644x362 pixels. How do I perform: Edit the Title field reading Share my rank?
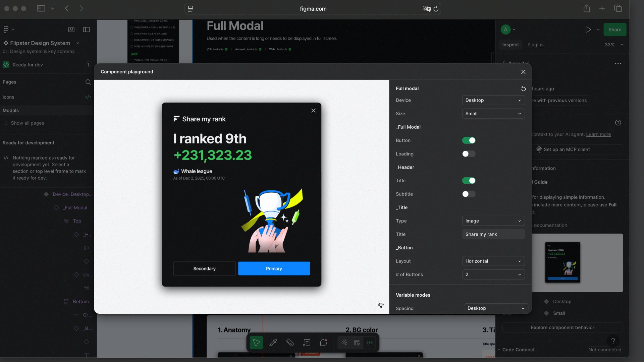pos(493,234)
